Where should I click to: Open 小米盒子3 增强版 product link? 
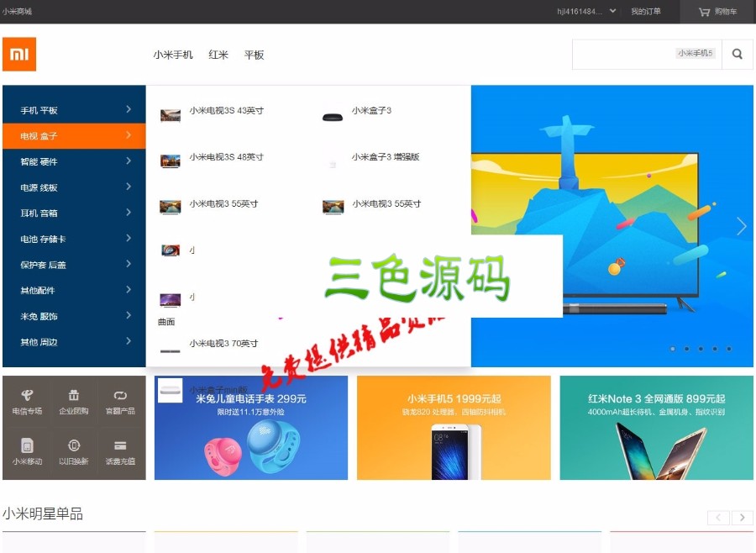[x=386, y=157]
